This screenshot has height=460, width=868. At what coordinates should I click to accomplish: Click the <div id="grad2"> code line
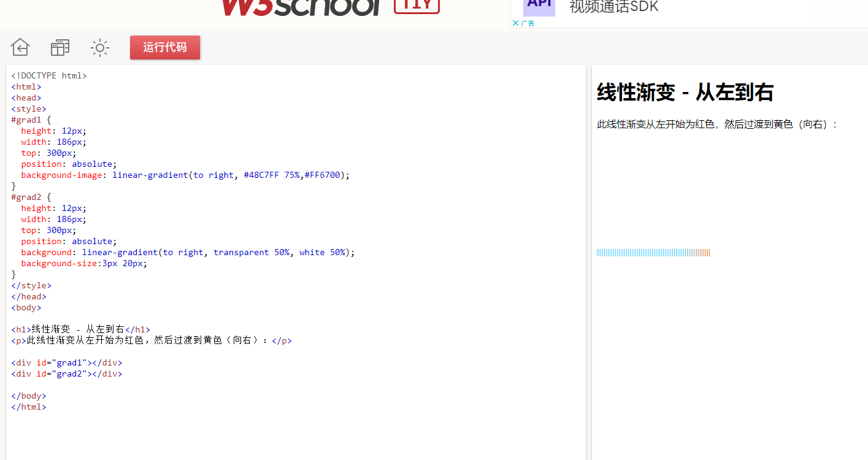67,374
